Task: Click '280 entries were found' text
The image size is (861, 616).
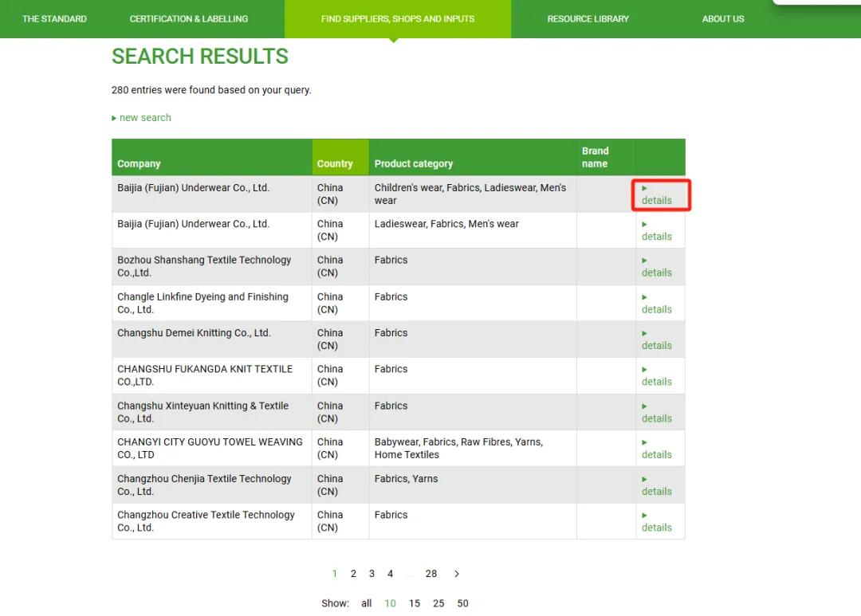Action: tap(211, 90)
